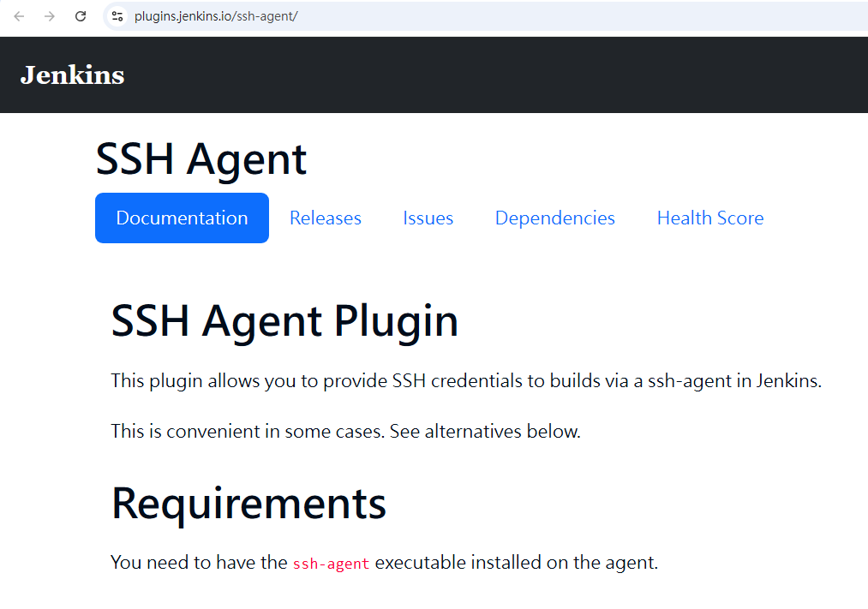The height and width of the screenshot is (609, 868).
Task: Click the Jenkins logo in header
Action: point(72,75)
